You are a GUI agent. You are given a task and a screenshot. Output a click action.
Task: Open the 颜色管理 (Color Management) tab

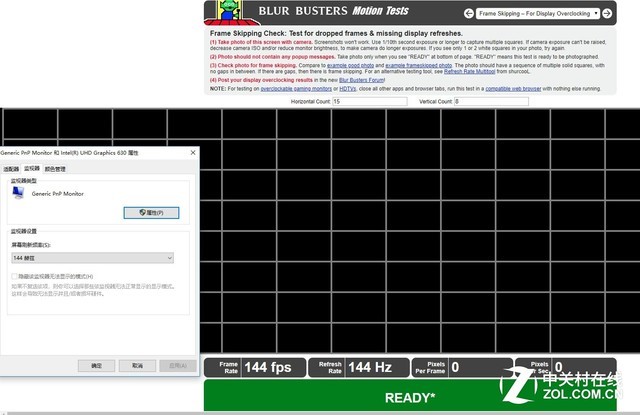(56, 169)
